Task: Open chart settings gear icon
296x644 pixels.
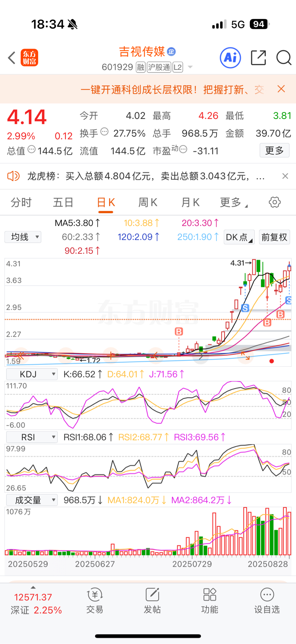Action: pyautogui.click(x=275, y=202)
